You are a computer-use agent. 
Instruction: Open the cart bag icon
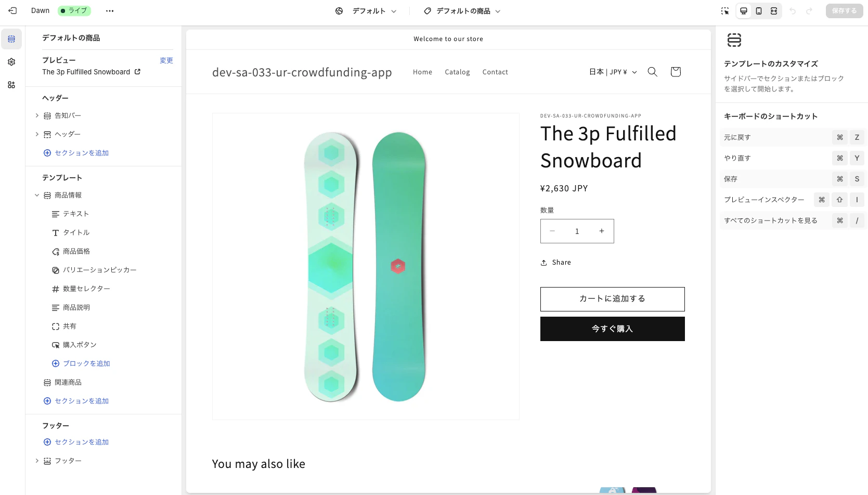676,72
